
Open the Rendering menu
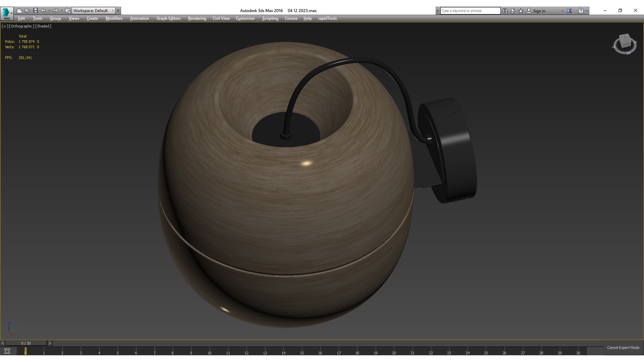(x=197, y=18)
